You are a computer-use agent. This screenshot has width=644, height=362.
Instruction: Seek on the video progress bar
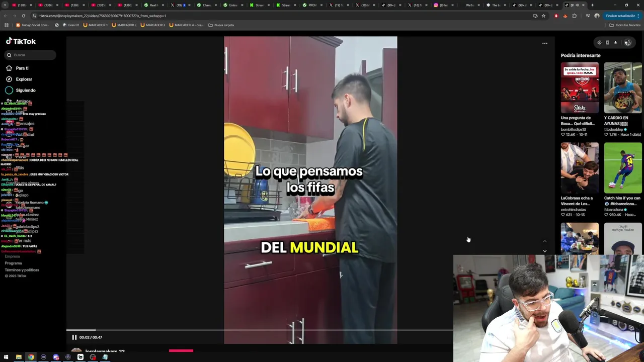[260, 330]
